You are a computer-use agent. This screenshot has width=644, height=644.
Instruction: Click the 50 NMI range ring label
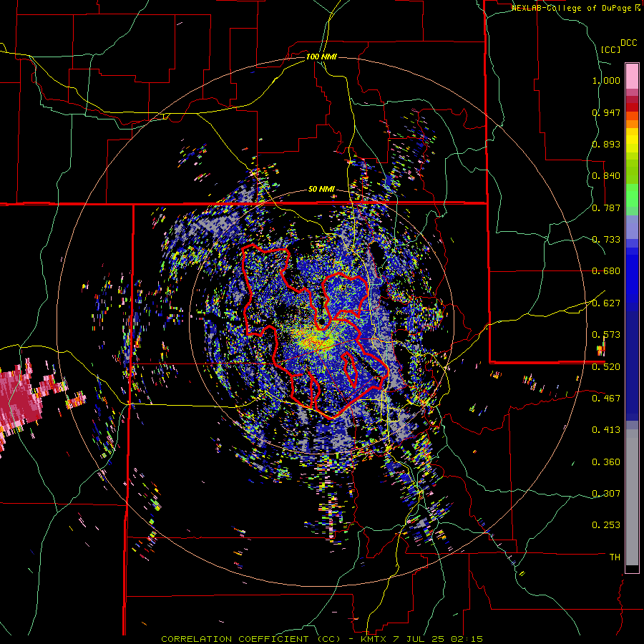[321, 190]
